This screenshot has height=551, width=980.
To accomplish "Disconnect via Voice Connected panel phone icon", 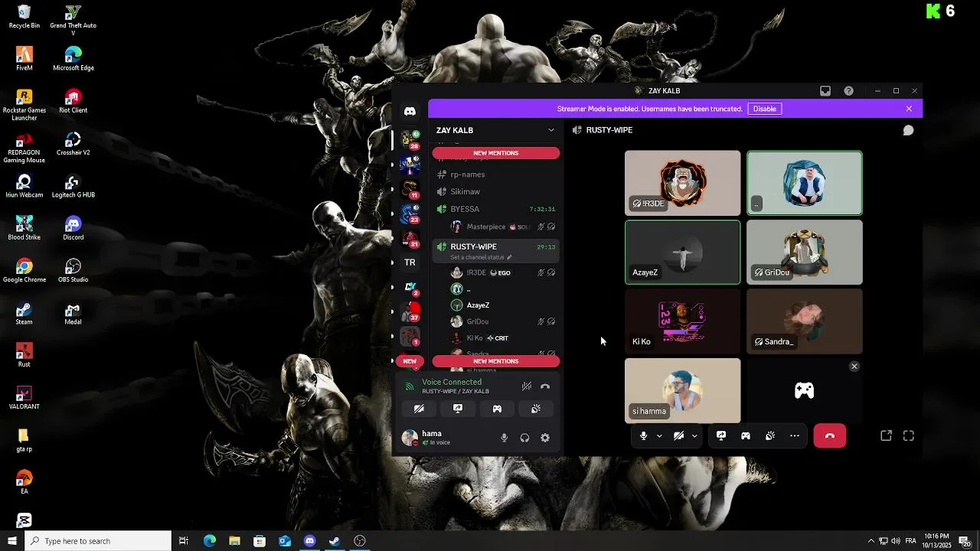I will pos(545,386).
